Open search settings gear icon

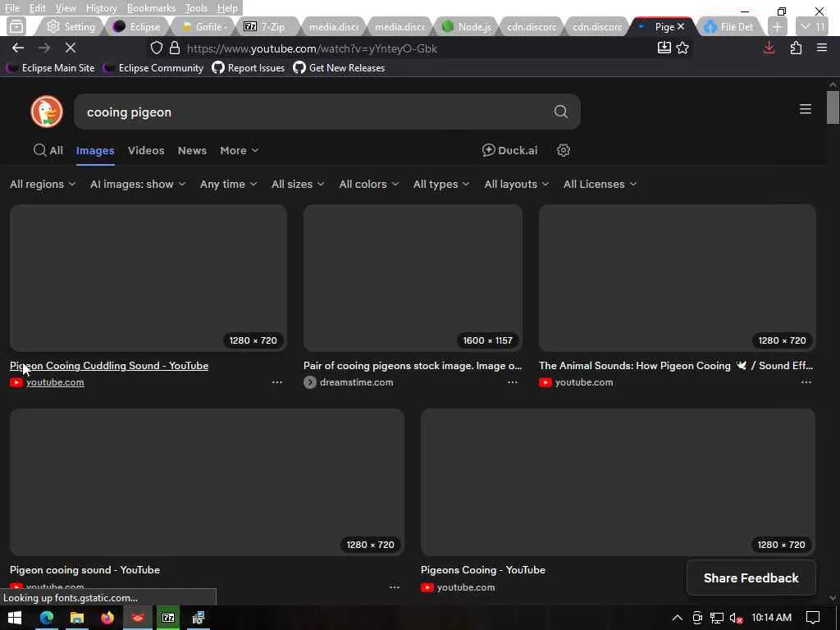click(563, 151)
